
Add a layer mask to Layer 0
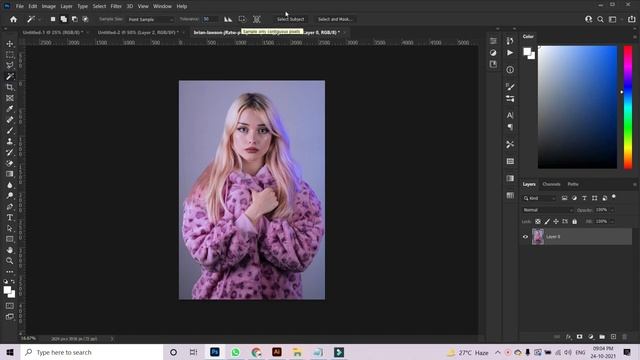click(580, 337)
